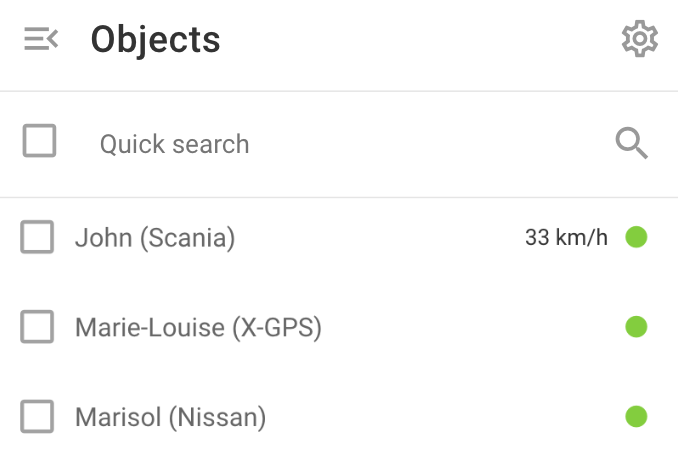The width and height of the screenshot is (678, 462).
Task: Focus the Quick search field
Action: point(346,144)
